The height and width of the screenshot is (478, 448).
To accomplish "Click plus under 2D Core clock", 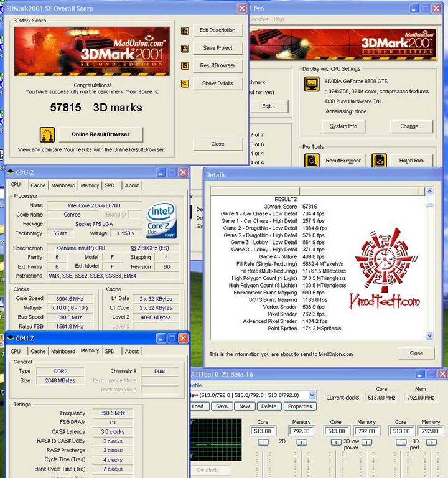I will (x=263, y=443).
